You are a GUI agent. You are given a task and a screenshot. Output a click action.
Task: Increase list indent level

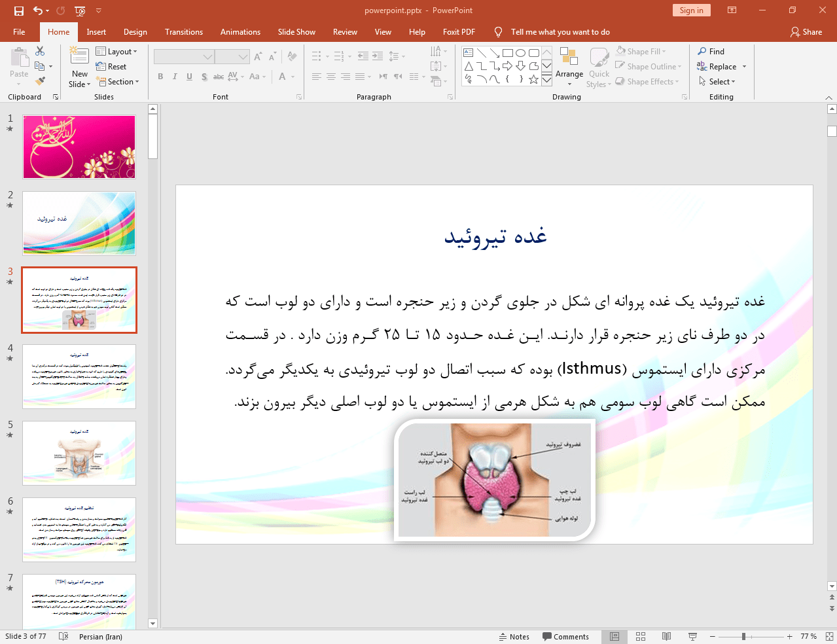[378, 56]
